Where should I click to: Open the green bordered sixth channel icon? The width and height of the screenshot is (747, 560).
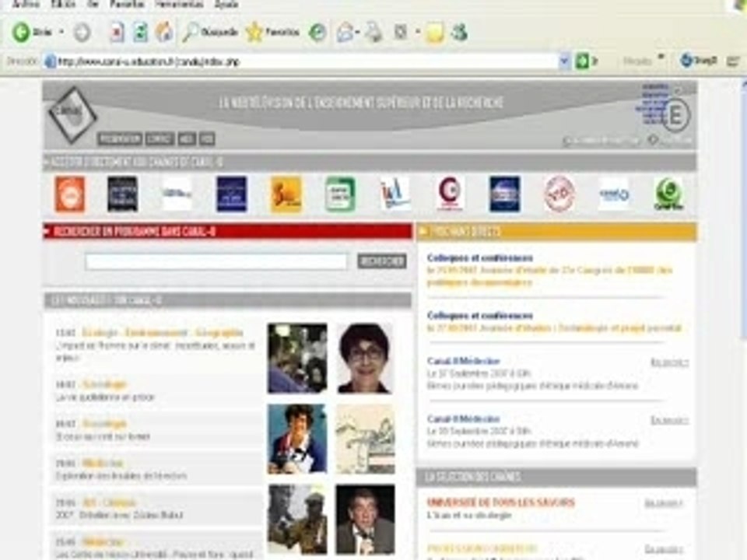[x=340, y=194]
